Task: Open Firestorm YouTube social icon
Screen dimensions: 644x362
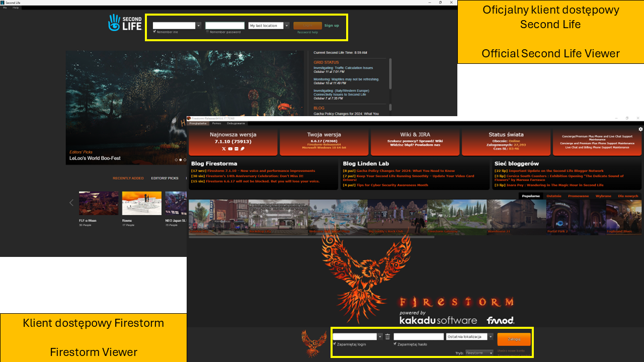Action: coord(230,149)
